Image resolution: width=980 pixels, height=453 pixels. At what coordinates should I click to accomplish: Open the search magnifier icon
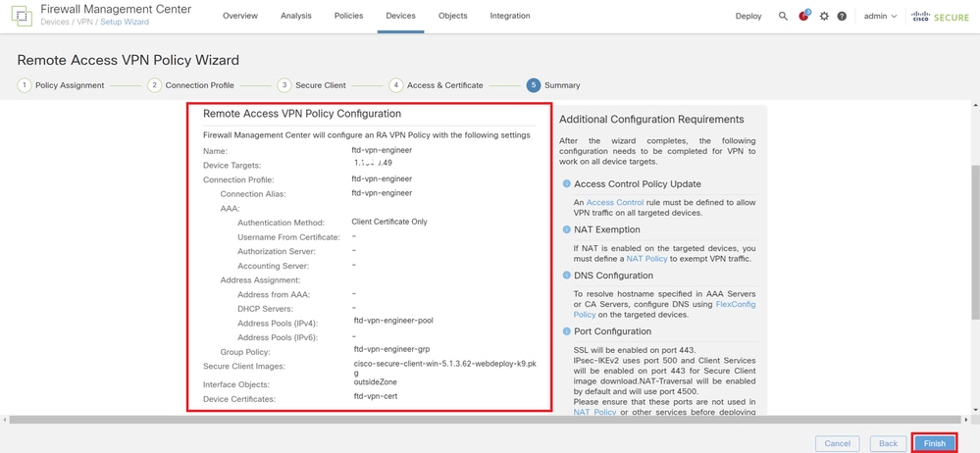pyautogui.click(x=783, y=17)
